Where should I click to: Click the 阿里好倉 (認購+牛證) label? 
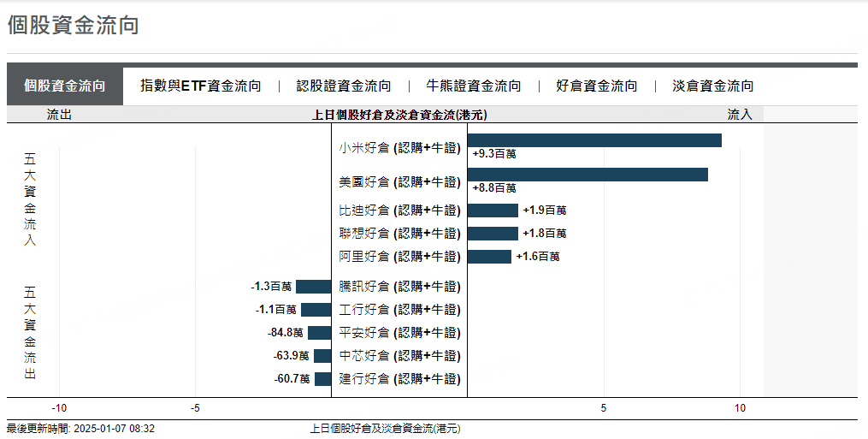(399, 257)
